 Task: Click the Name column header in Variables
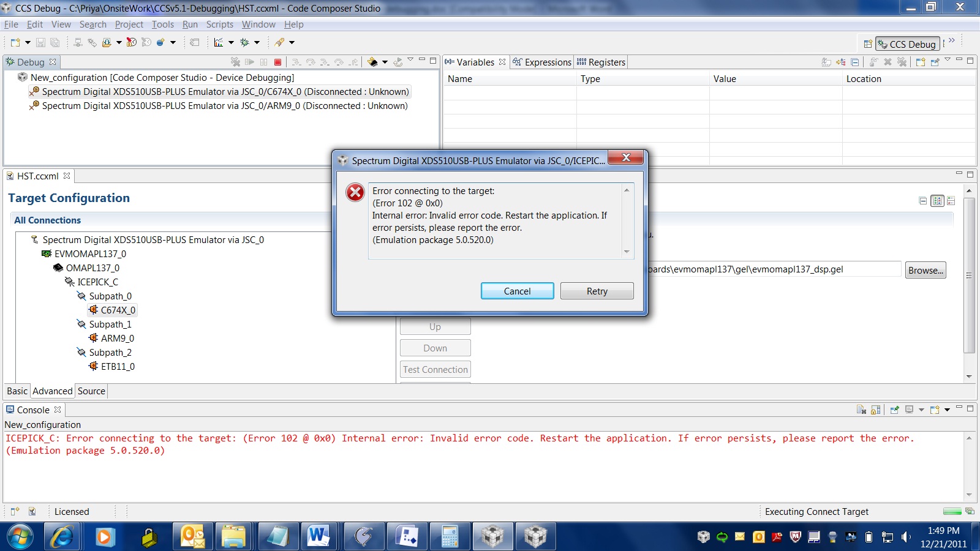tap(509, 79)
